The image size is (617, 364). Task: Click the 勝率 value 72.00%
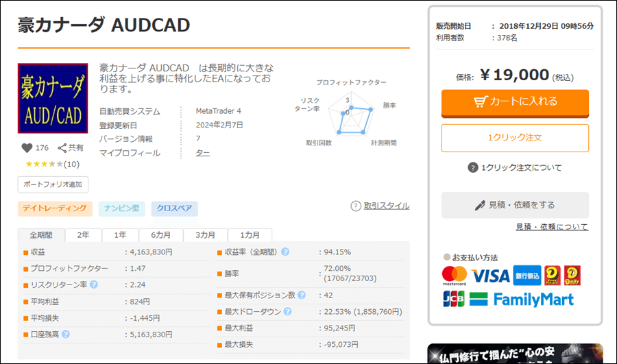pos(337,269)
